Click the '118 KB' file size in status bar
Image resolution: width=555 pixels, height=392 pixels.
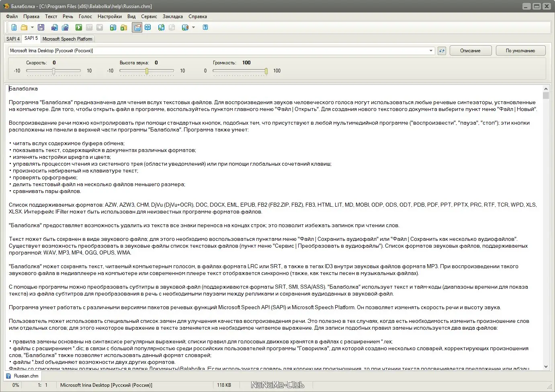point(224,385)
